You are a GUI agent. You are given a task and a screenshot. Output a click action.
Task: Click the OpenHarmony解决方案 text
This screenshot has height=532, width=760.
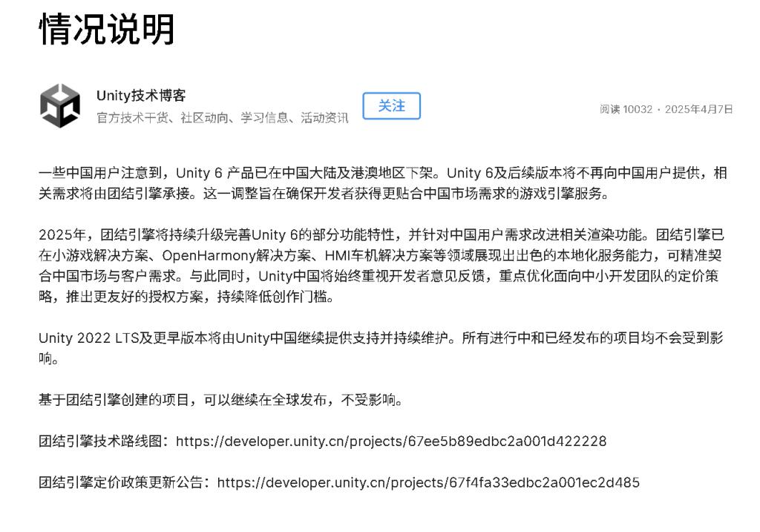(237, 255)
